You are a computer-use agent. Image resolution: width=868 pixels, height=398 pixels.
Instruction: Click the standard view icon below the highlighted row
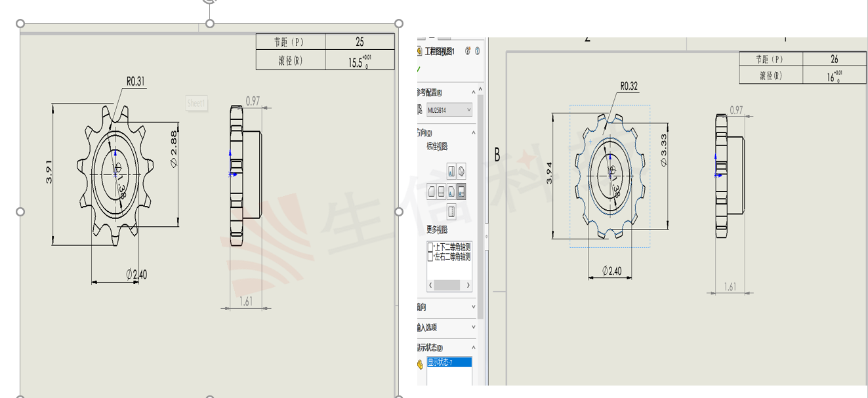tap(451, 212)
